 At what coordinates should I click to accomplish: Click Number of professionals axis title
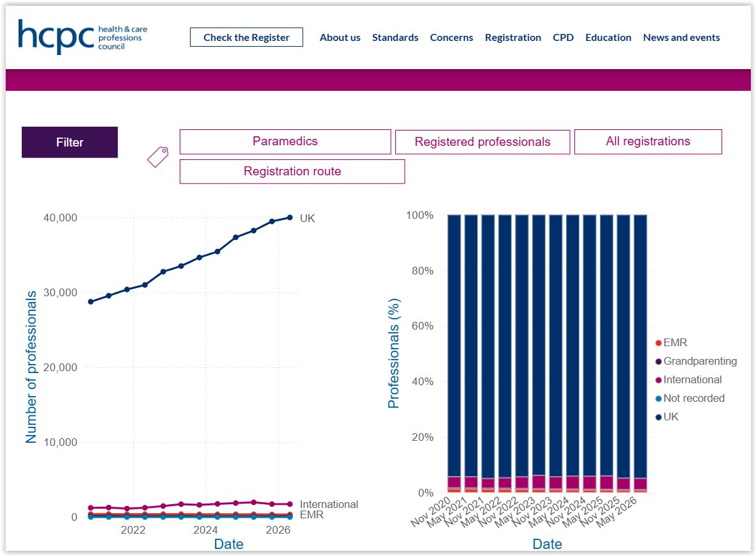[31, 367]
